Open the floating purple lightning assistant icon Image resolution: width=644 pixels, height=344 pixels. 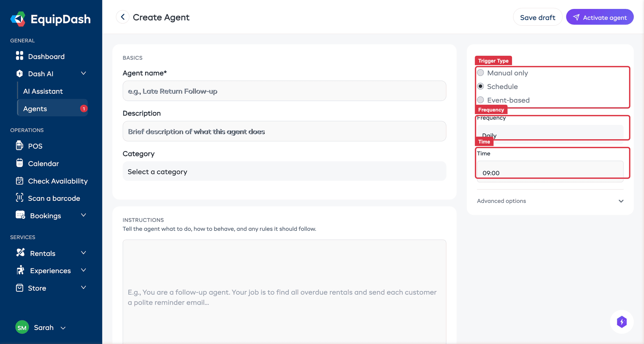tap(621, 322)
